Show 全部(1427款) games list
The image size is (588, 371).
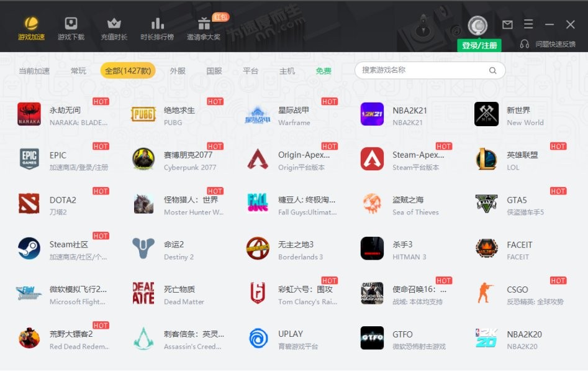128,71
